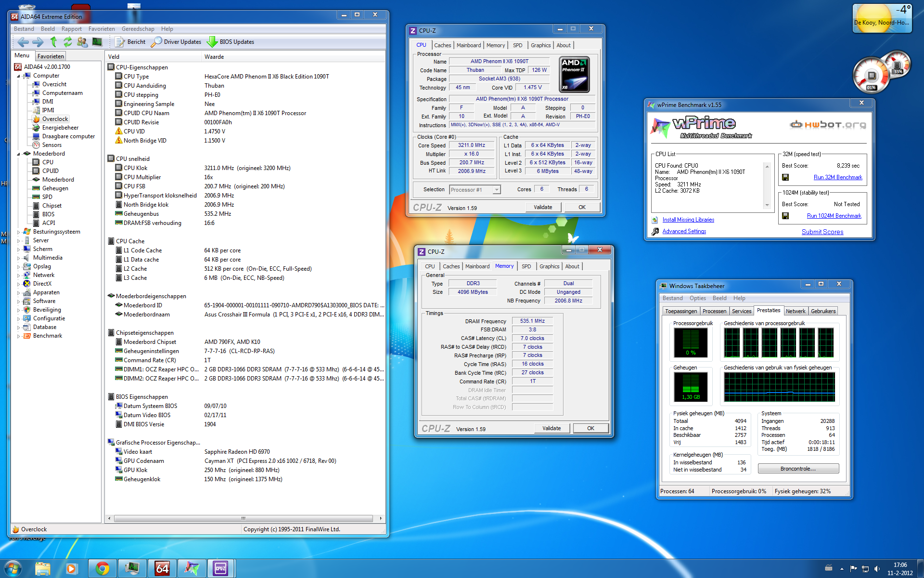Open the Gereedschap menu in AIDA64
Image resolution: width=924 pixels, height=578 pixels.
138,29
